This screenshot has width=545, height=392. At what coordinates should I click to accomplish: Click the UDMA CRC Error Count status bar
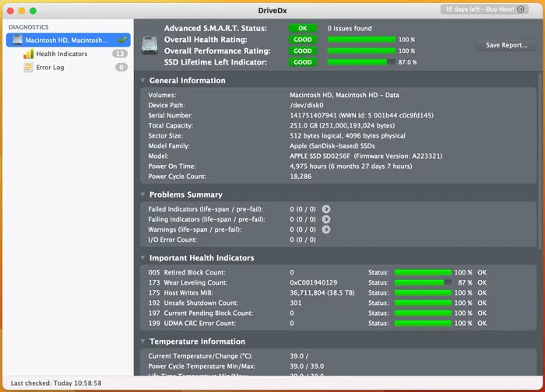pyautogui.click(x=423, y=324)
